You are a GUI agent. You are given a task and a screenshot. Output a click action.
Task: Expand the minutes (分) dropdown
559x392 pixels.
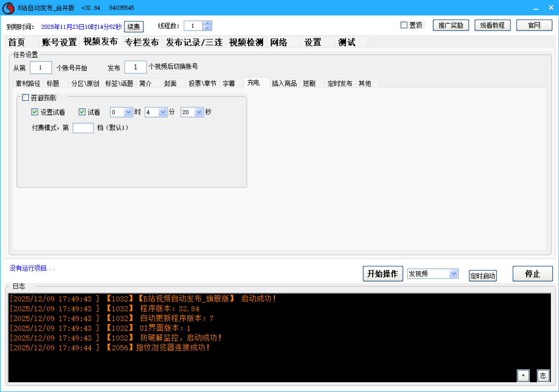point(163,112)
